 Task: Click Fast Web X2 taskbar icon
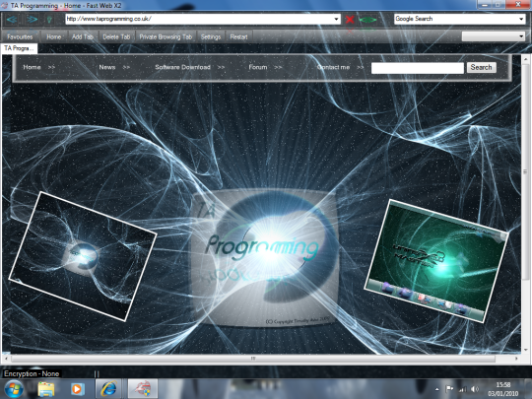[x=143, y=389]
